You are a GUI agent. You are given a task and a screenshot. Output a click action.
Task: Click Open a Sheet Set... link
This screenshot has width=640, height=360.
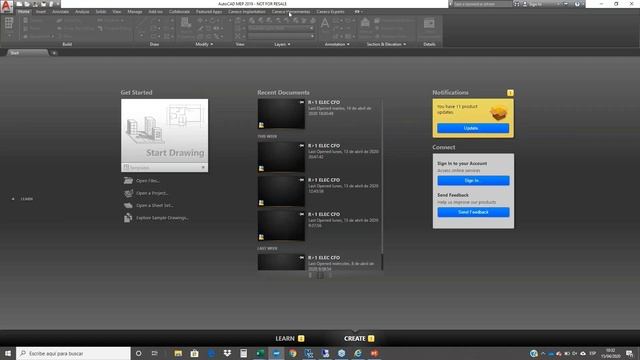154,205
